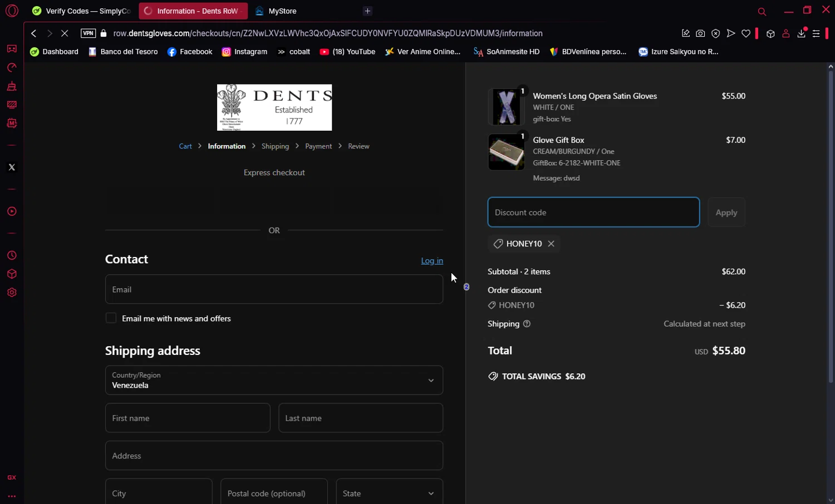Remove the HONEY10 discount code tag
This screenshot has height=504, width=835.
[551, 244]
